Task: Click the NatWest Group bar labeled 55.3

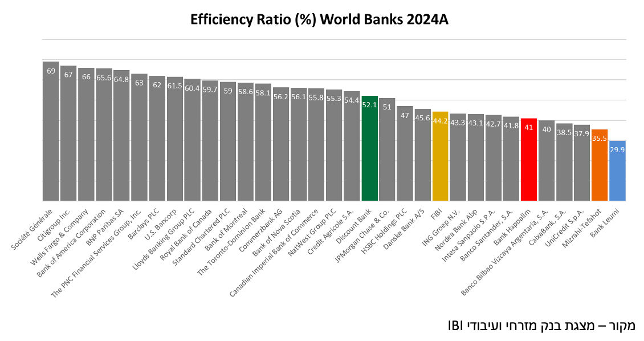Action: point(334,145)
